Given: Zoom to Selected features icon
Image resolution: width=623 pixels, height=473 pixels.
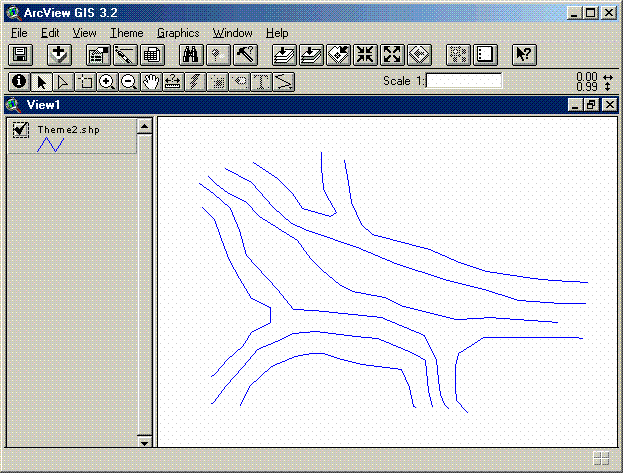Looking at the screenshot, I should [338, 55].
